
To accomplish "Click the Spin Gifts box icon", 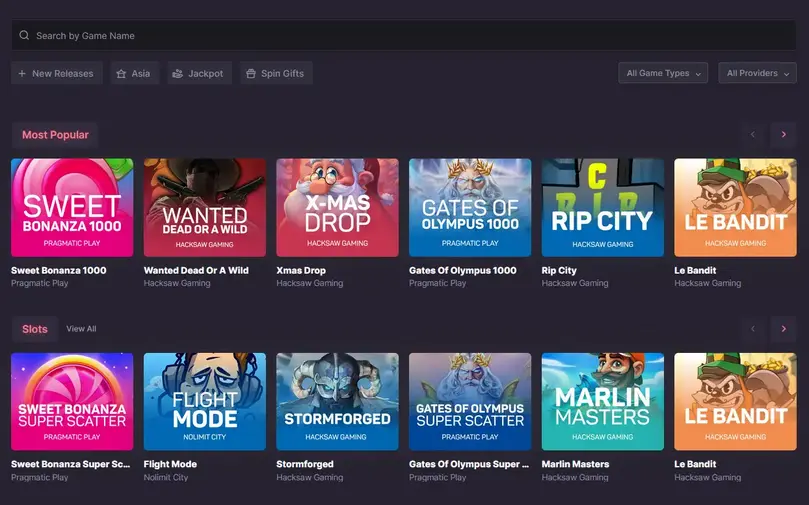I will point(251,74).
